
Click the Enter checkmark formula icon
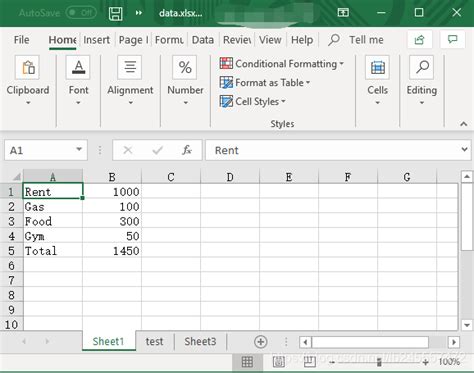click(x=157, y=150)
